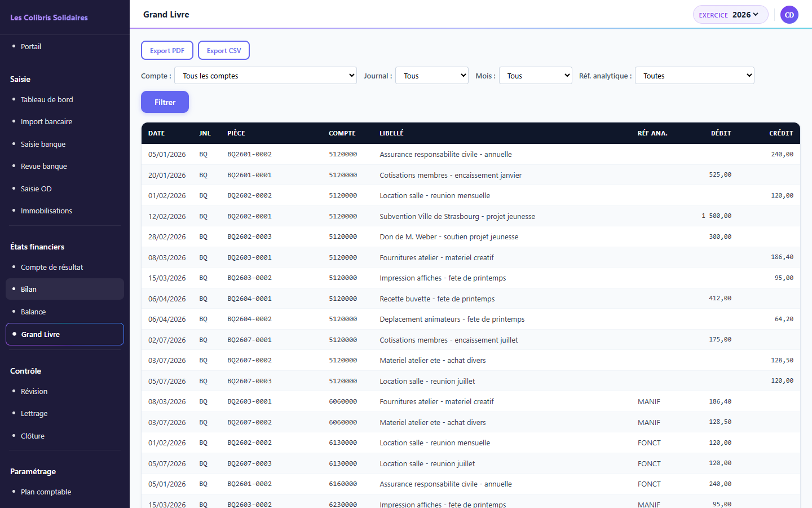This screenshot has height=508, width=812.
Task: Open the CD user avatar
Action: point(789,15)
